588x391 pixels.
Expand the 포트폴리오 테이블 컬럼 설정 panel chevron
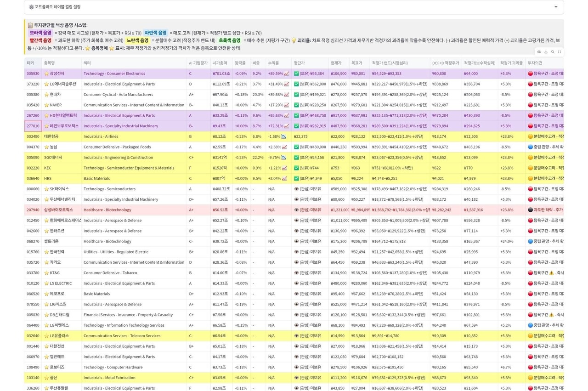click(556, 7)
